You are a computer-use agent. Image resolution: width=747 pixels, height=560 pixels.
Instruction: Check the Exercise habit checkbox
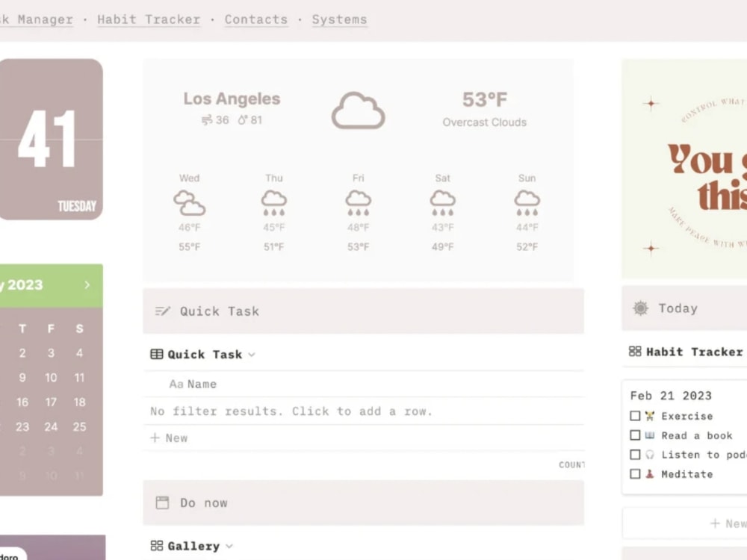pyautogui.click(x=635, y=416)
